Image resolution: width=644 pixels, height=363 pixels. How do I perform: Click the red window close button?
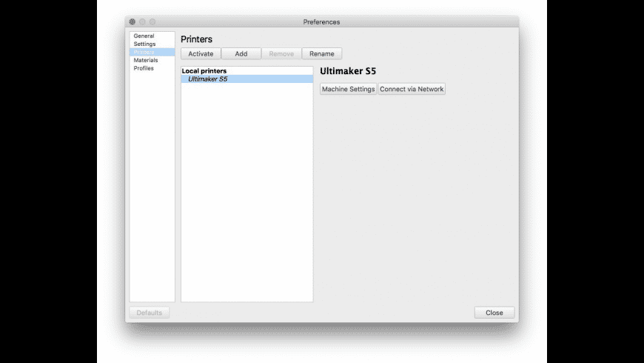(133, 21)
